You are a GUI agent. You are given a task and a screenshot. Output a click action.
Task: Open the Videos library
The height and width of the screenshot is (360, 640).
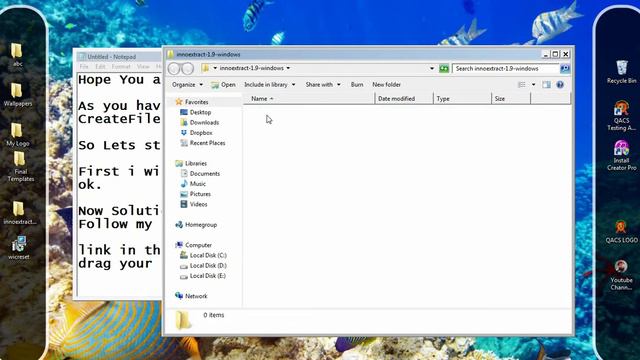click(x=194, y=204)
